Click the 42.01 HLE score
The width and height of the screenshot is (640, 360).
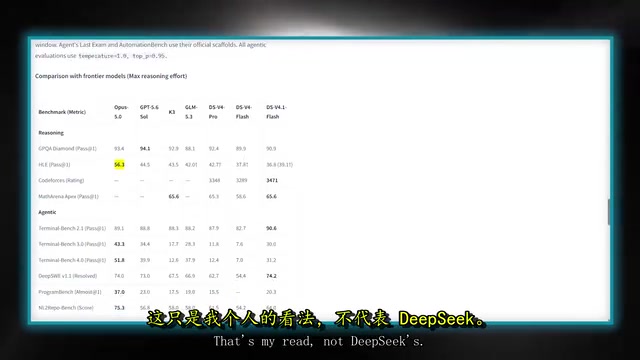(x=191, y=164)
